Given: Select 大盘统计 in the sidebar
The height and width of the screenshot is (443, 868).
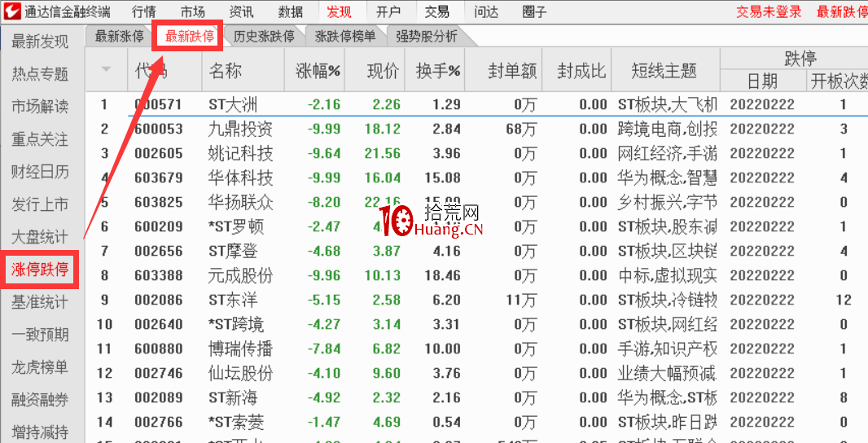Looking at the screenshot, I should click(x=40, y=238).
